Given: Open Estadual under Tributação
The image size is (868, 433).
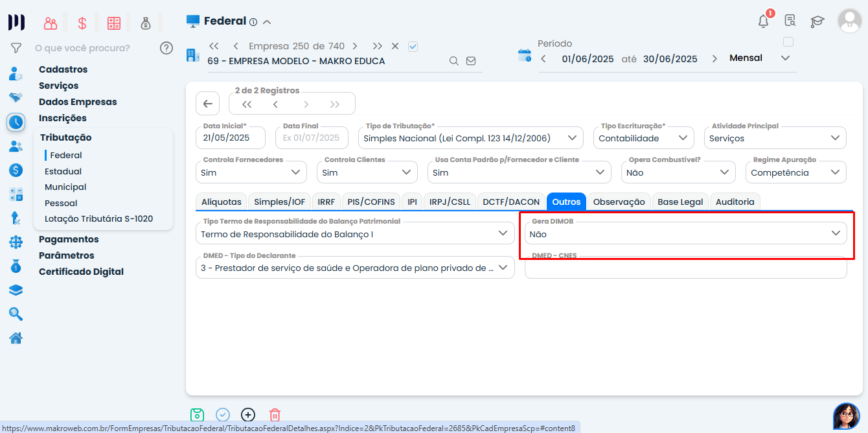Looking at the screenshot, I should [x=63, y=171].
